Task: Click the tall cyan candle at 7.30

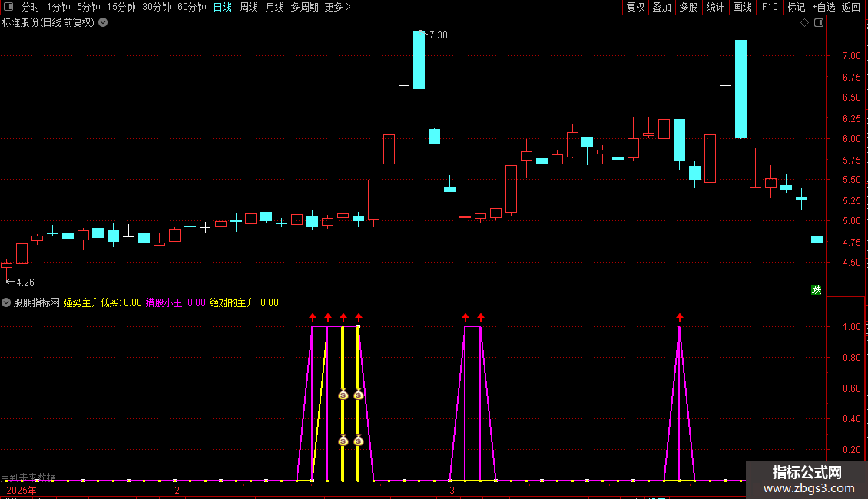Action: click(x=419, y=60)
